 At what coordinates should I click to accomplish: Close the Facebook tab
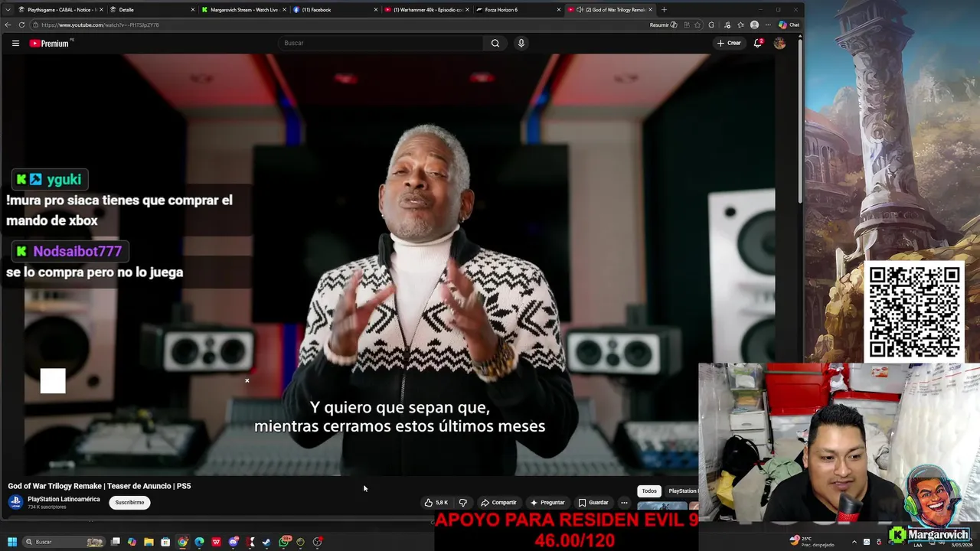tap(376, 9)
